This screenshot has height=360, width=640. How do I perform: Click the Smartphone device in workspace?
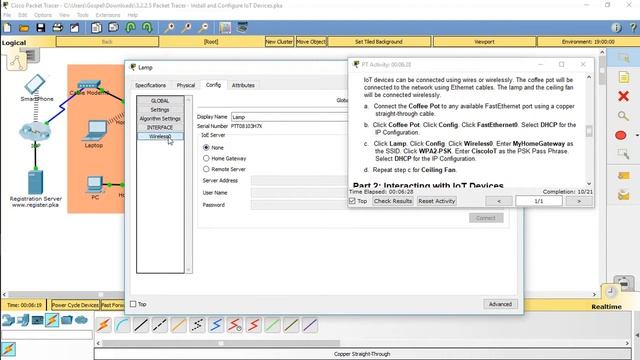35,84
